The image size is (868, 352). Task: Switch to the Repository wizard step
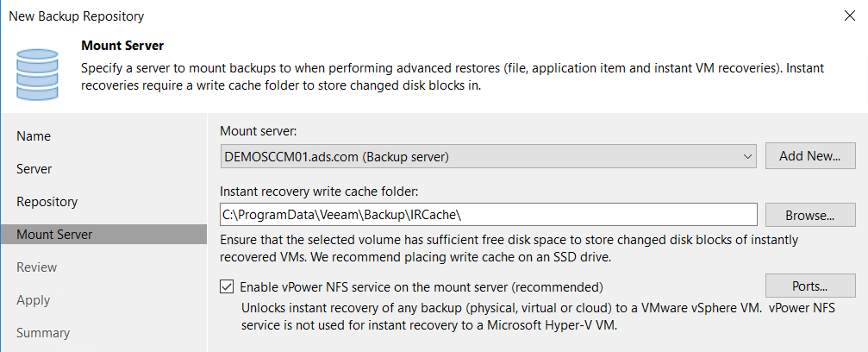pos(47,201)
